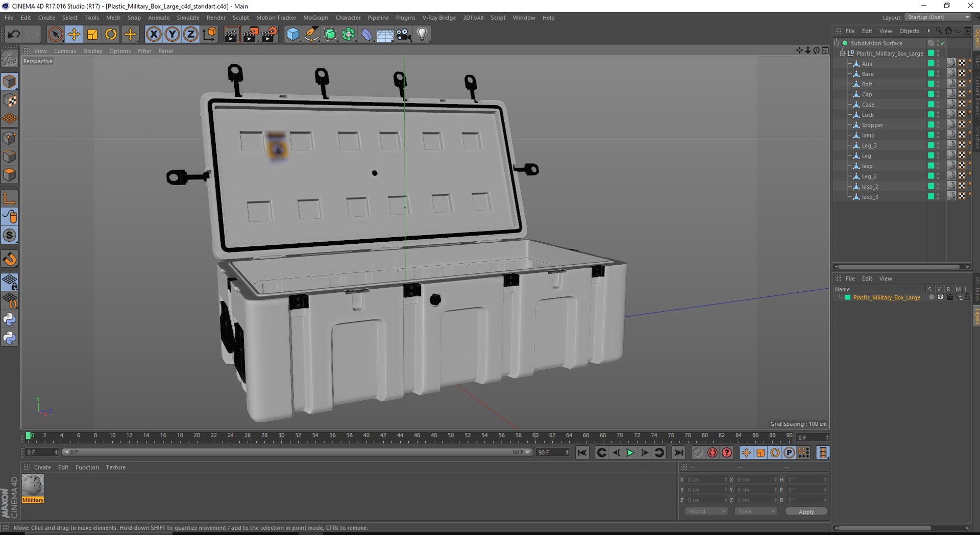Click the Apply button
Screen dimensions: 980x535
click(x=806, y=512)
